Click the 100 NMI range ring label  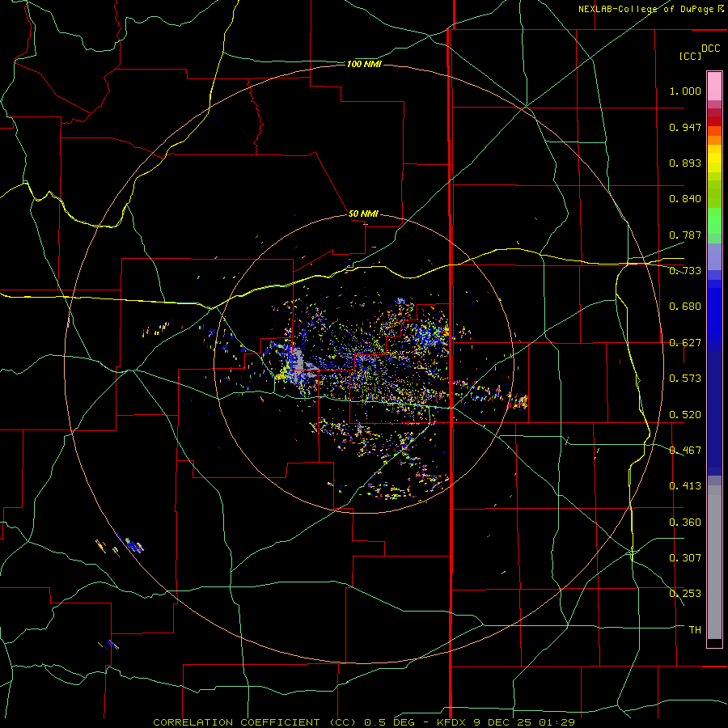point(364,64)
